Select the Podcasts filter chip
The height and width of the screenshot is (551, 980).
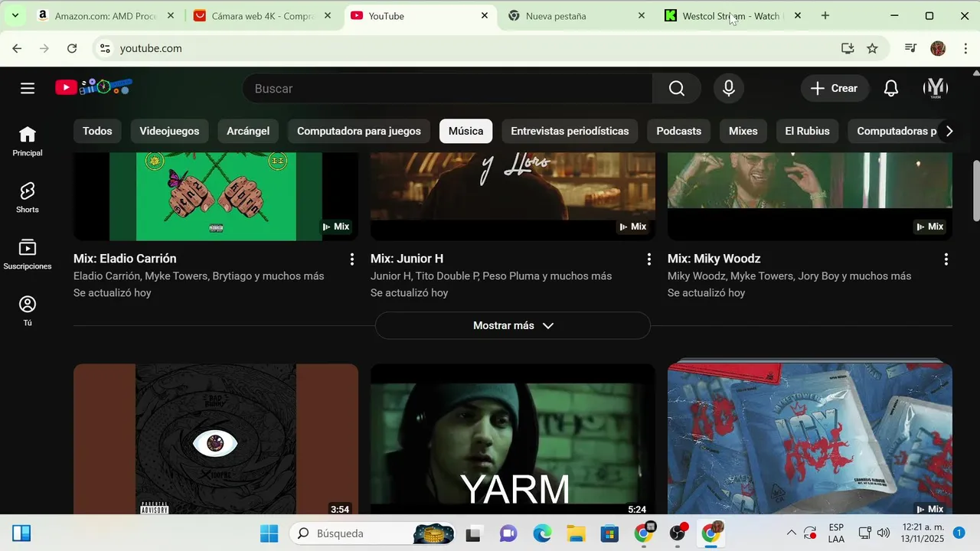(678, 131)
